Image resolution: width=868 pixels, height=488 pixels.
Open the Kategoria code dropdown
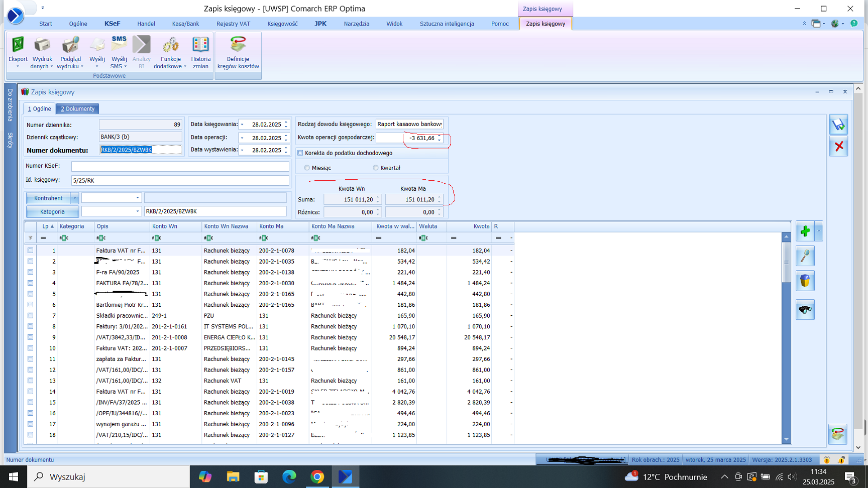tap(138, 211)
